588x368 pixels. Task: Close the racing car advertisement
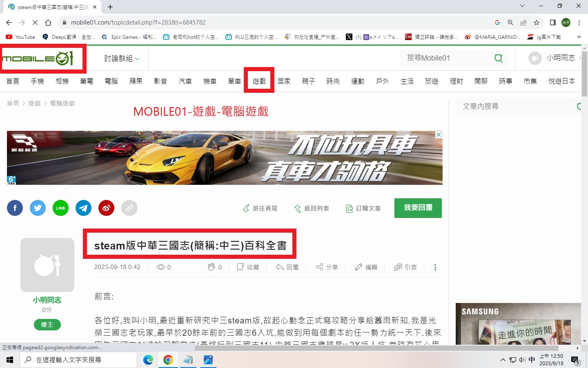439,135
